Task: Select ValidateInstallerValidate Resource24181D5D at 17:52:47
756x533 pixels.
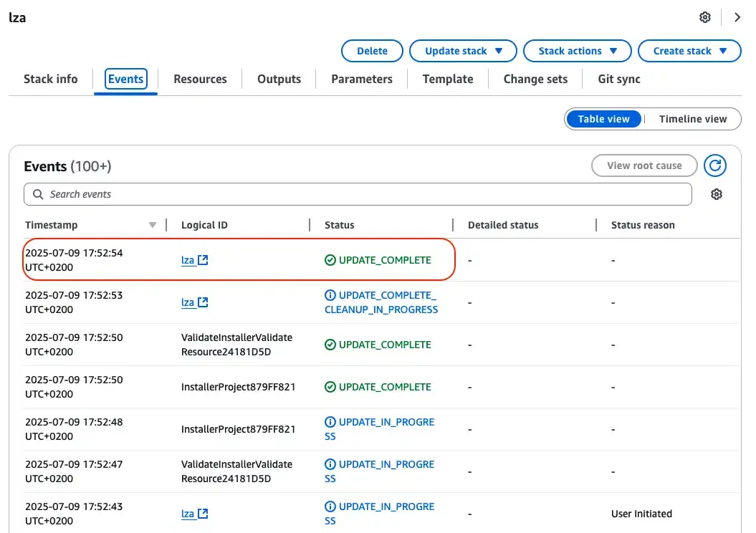Action: 236,471
